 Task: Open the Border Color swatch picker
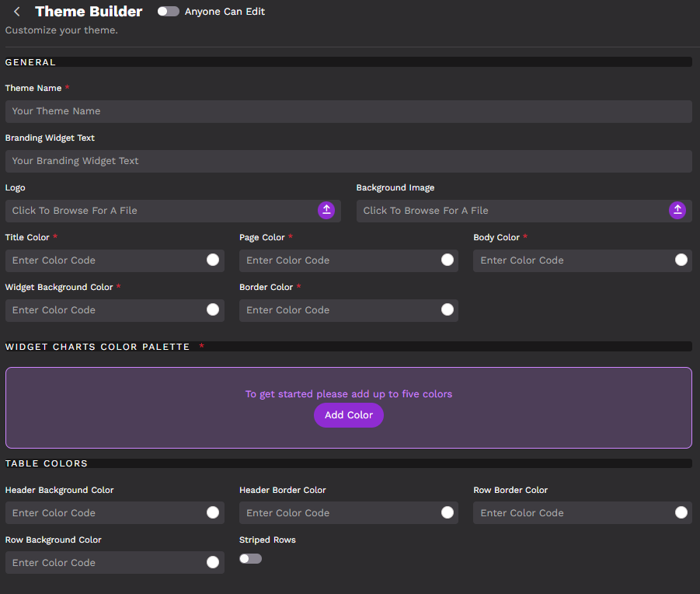click(448, 309)
